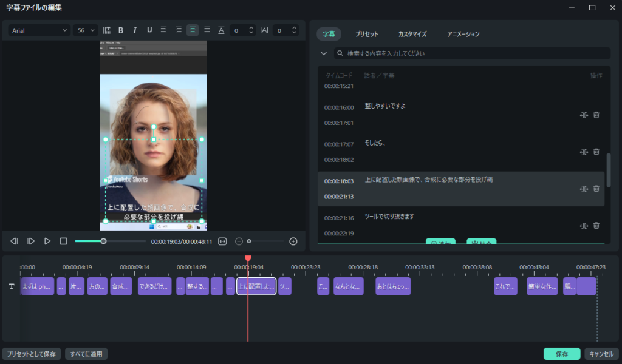Image resolution: width=622 pixels, height=364 pixels.
Task: Zoom in the timeline with plus icon
Action: (293, 241)
